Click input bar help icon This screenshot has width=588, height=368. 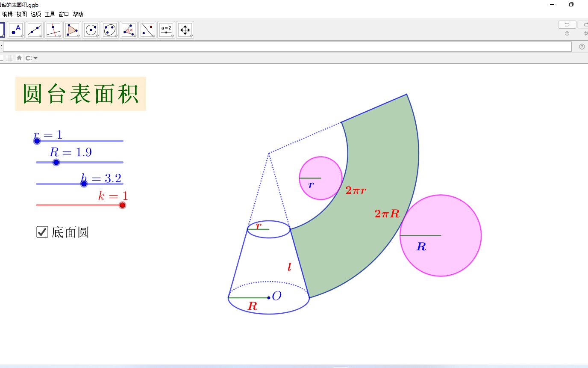coord(582,47)
